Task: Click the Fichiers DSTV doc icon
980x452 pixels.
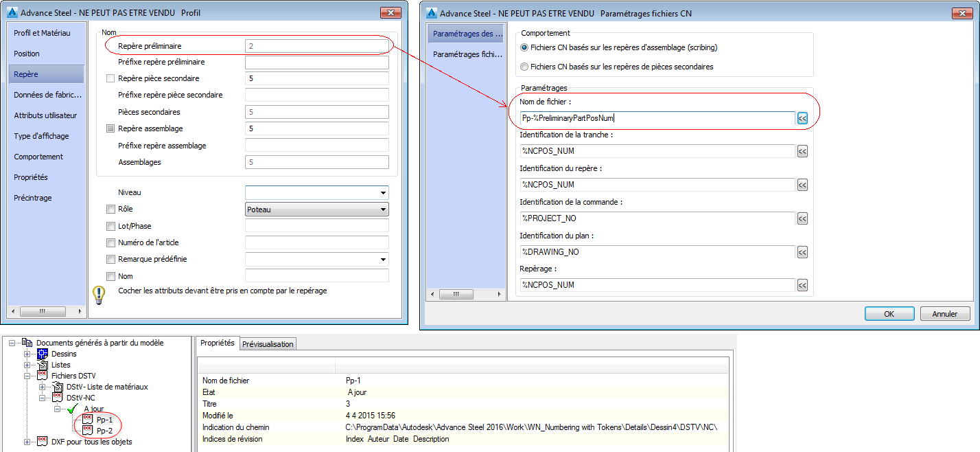Action: point(43,376)
